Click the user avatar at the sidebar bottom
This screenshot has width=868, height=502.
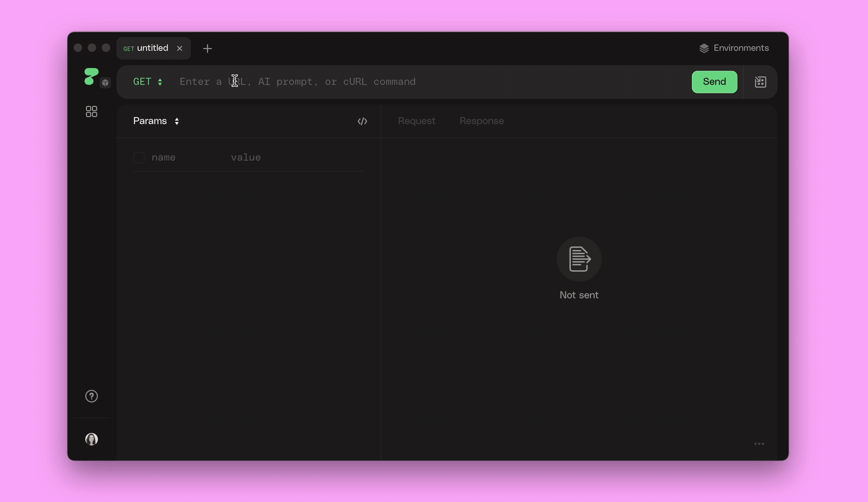91,439
